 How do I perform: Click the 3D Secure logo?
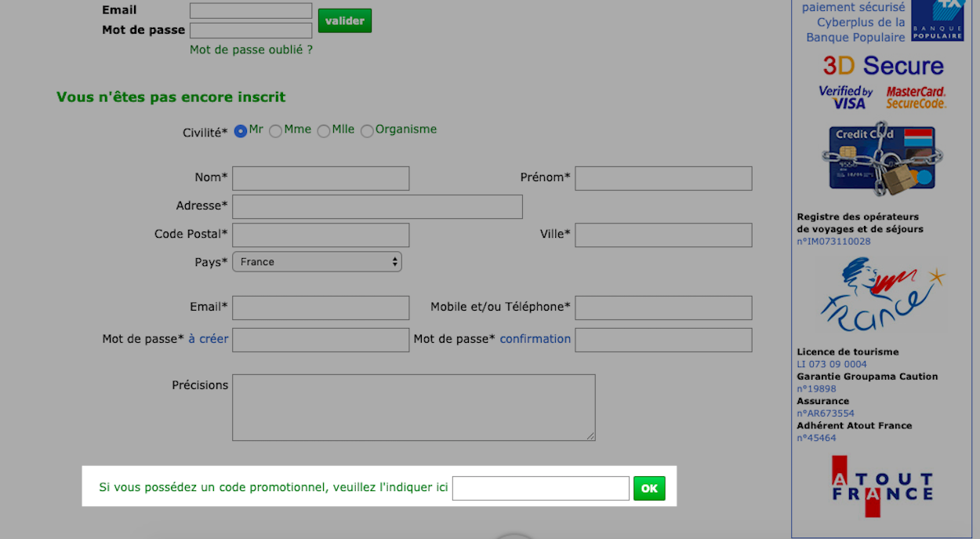point(883,65)
